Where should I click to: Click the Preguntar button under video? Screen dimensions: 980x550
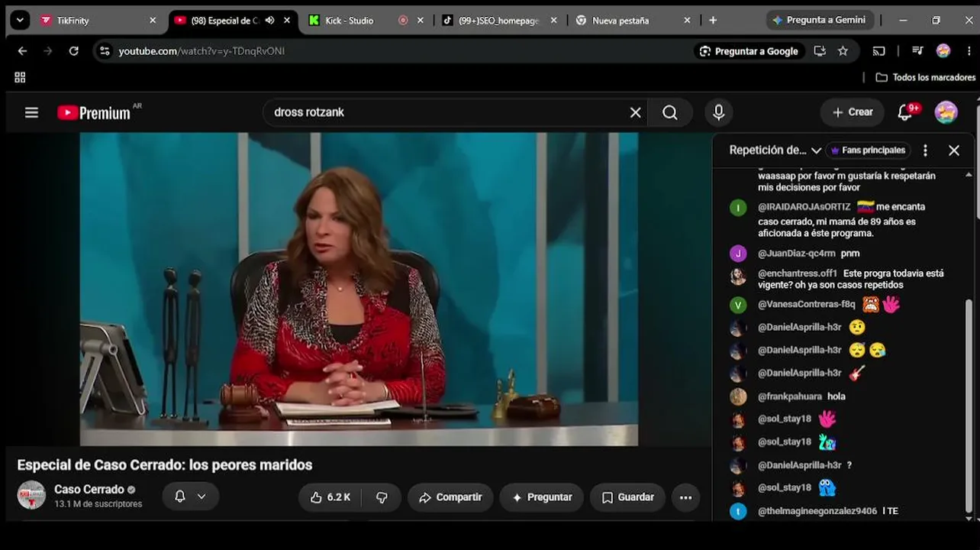coord(542,497)
